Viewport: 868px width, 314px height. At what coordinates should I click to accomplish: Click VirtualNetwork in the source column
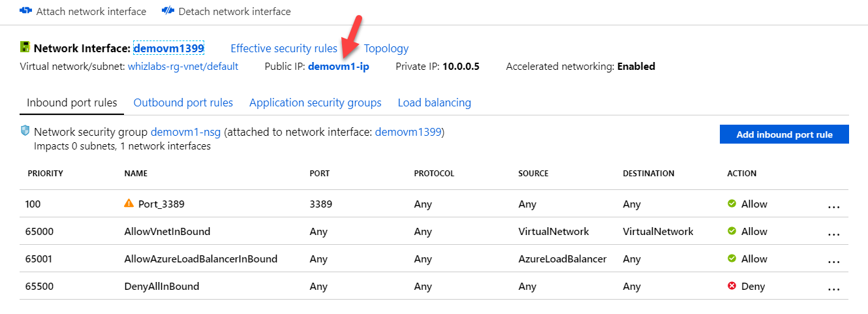pyautogui.click(x=553, y=231)
